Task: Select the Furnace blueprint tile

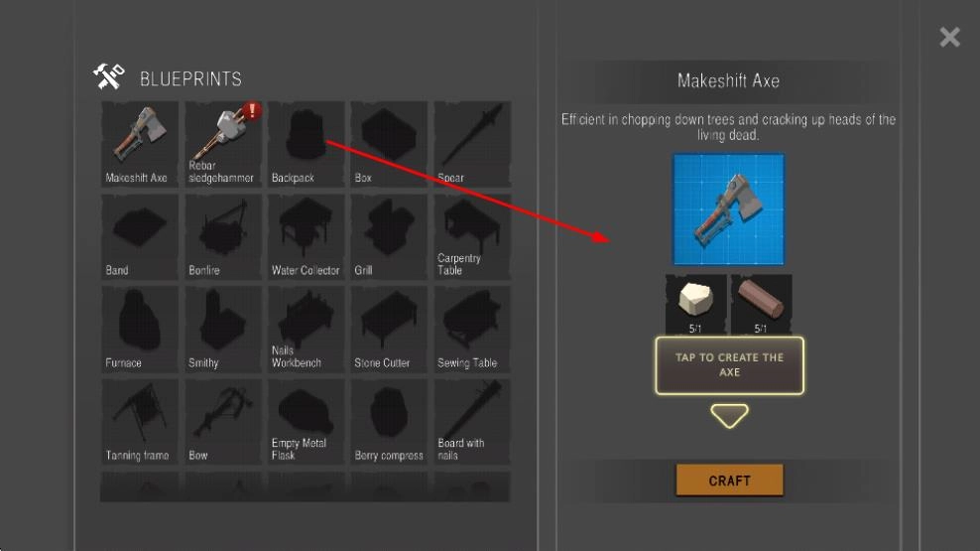Action: (140, 329)
